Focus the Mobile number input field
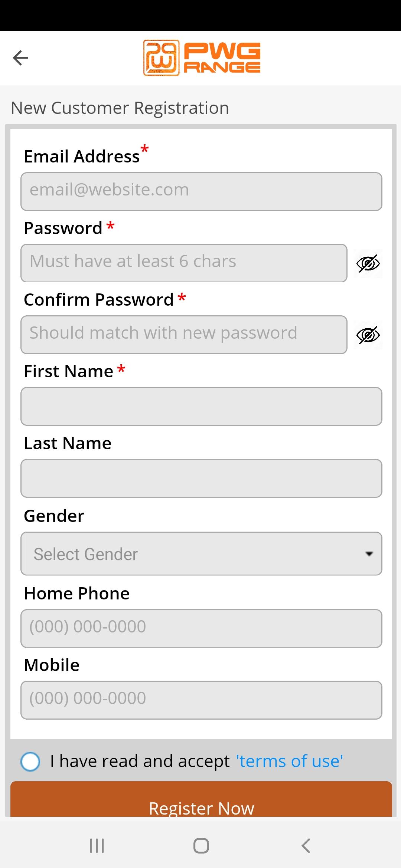 pyautogui.click(x=201, y=700)
